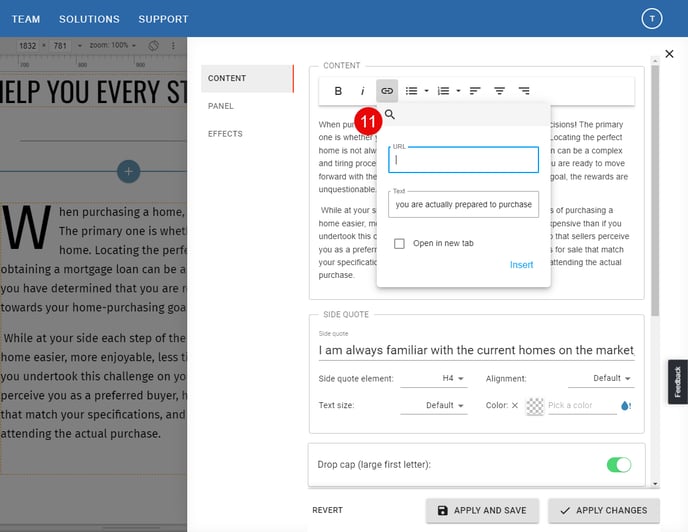Open the TEAM menu
This screenshot has height=532, width=688.
[25, 19]
